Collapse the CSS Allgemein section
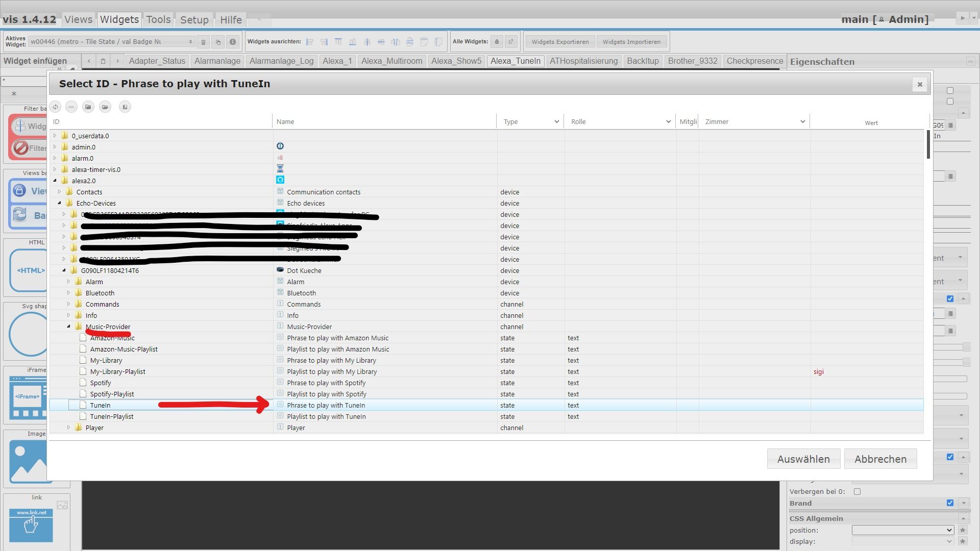This screenshot has height=551, width=980. pos(963,518)
